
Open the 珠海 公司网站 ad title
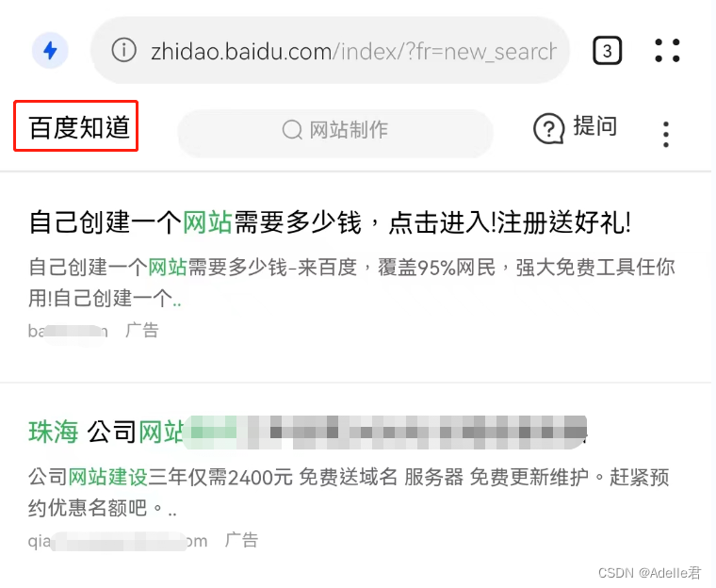[307, 432]
